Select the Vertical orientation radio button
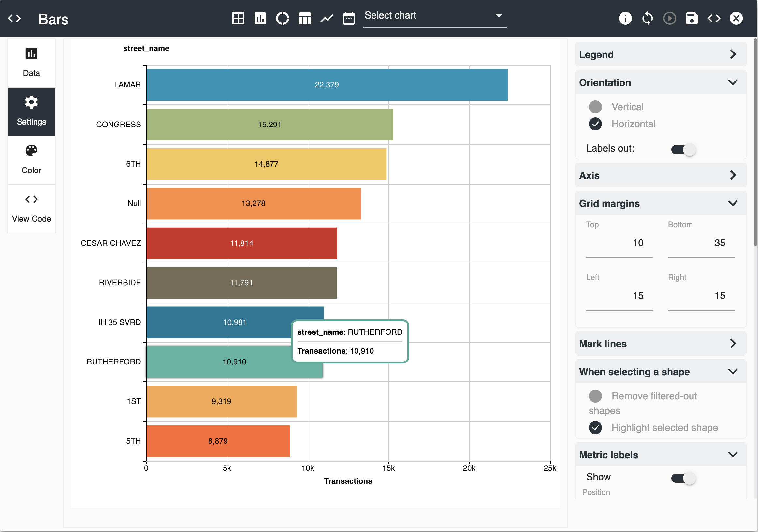 pos(595,107)
